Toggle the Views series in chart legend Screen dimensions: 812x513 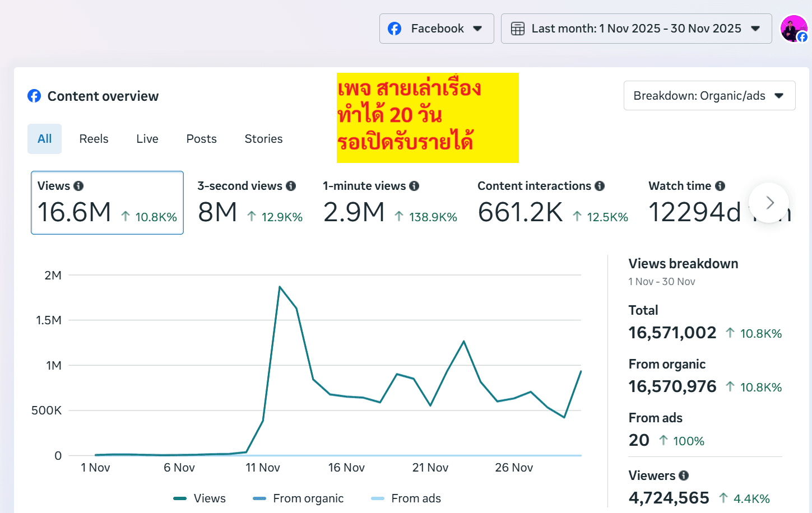click(x=199, y=498)
